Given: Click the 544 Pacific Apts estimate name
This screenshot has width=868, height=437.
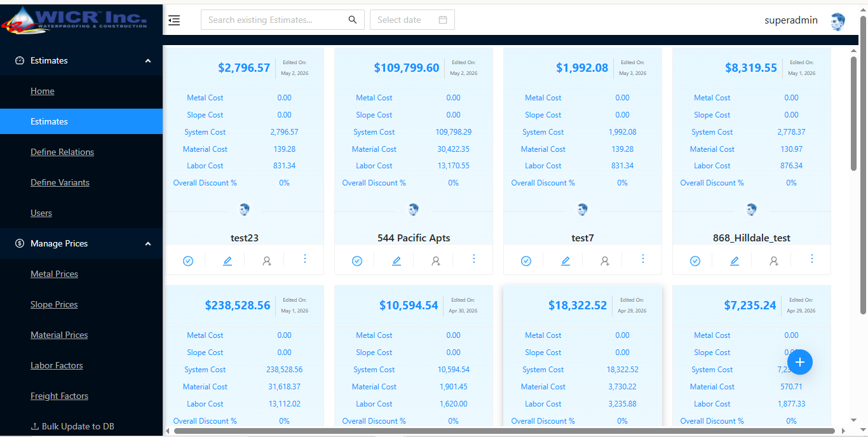Looking at the screenshot, I should pyautogui.click(x=414, y=238).
